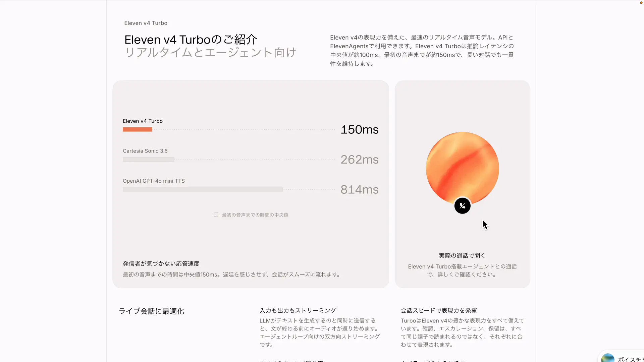Click the 最初の音声までの時間の中央値 caption
This screenshot has width=644, height=362.
255,215
